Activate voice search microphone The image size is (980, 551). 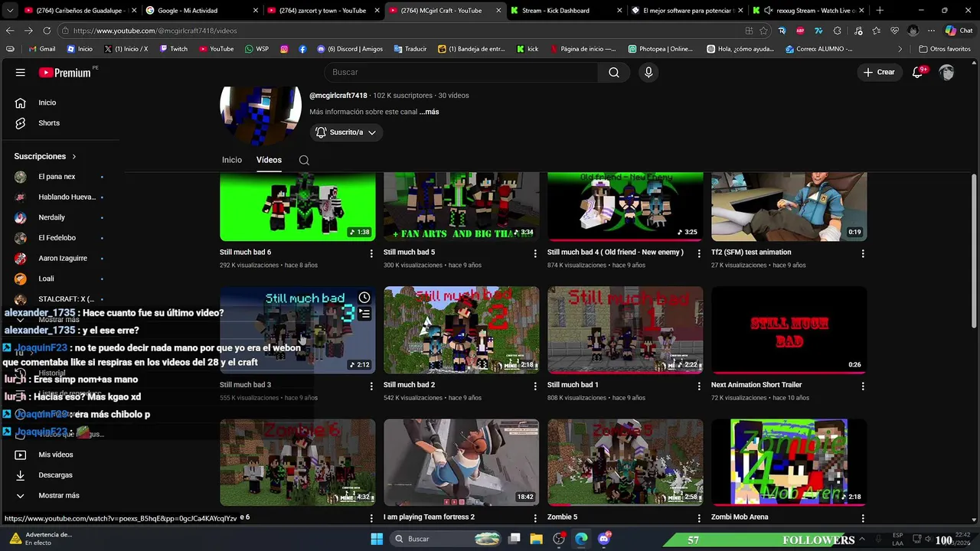(648, 72)
